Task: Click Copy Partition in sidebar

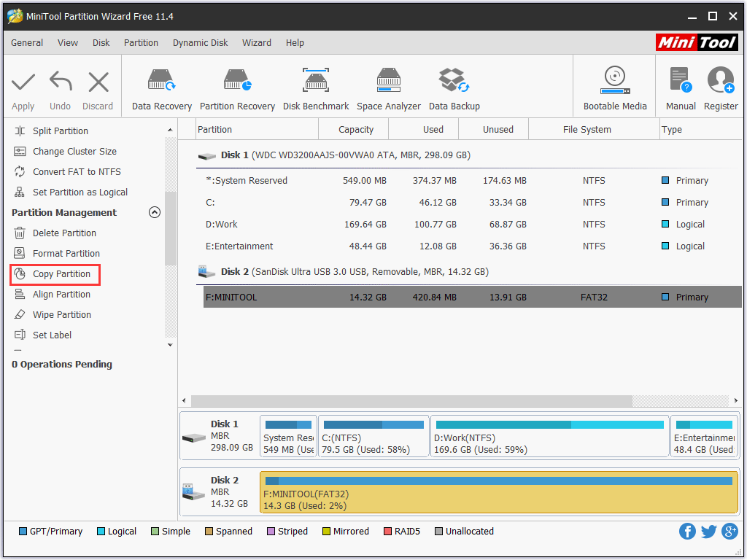Action: pos(61,274)
